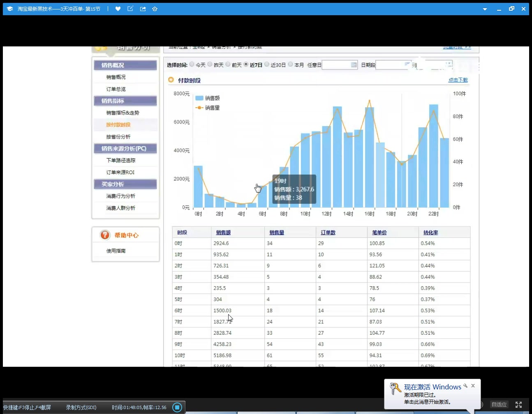Click the heart favorite icon in title bar
The width and height of the screenshot is (532, 414).
(x=118, y=9)
